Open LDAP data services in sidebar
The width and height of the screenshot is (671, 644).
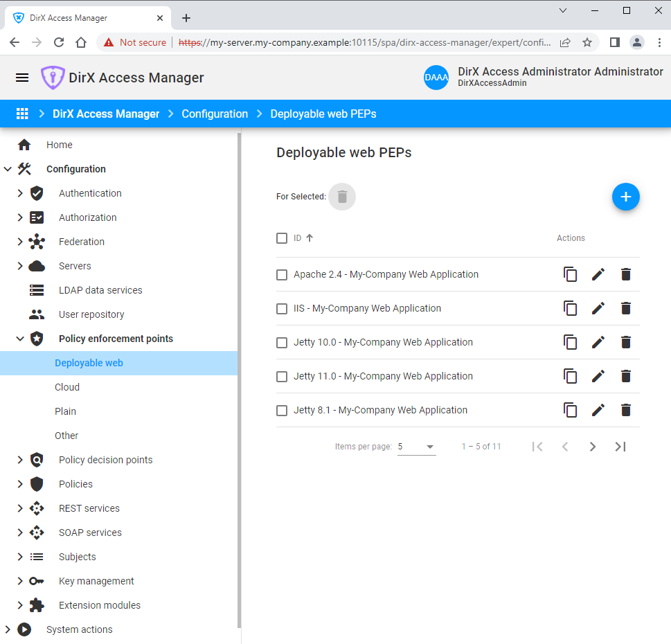pos(100,290)
